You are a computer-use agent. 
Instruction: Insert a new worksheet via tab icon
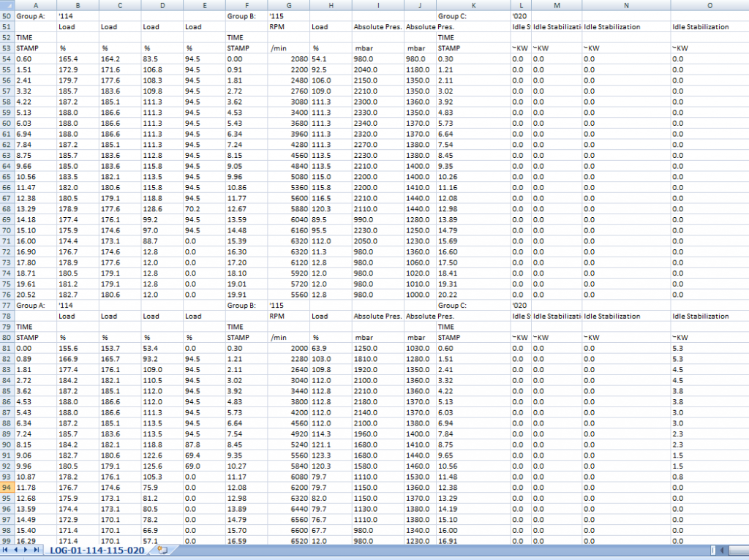click(162, 550)
